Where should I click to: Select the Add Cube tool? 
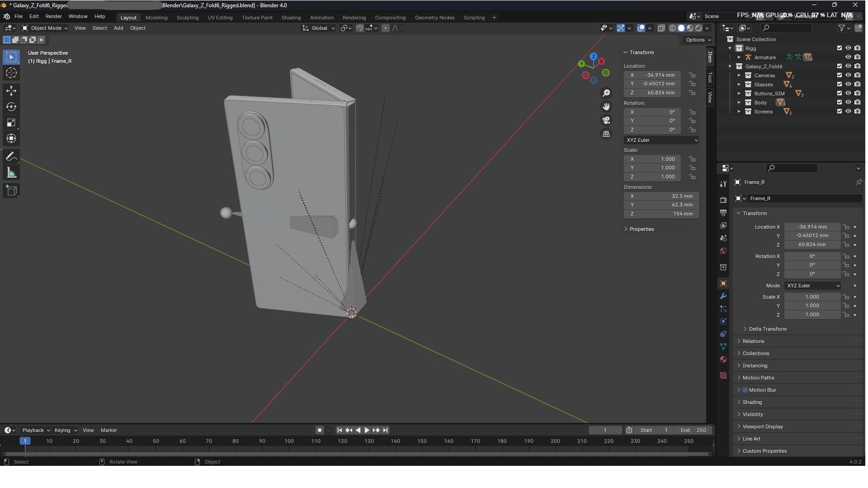tap(11, 191)
